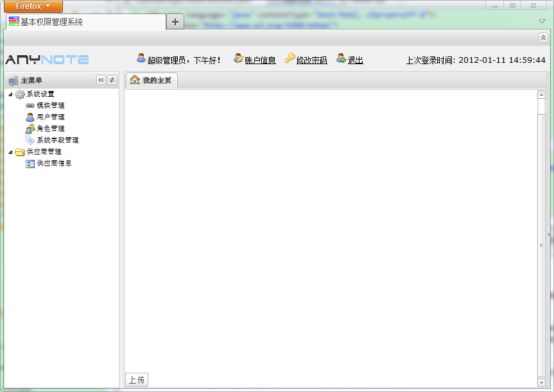Open 供应商信息 in the tree
Screen dimensions: 554x392
tap(54, 163)
